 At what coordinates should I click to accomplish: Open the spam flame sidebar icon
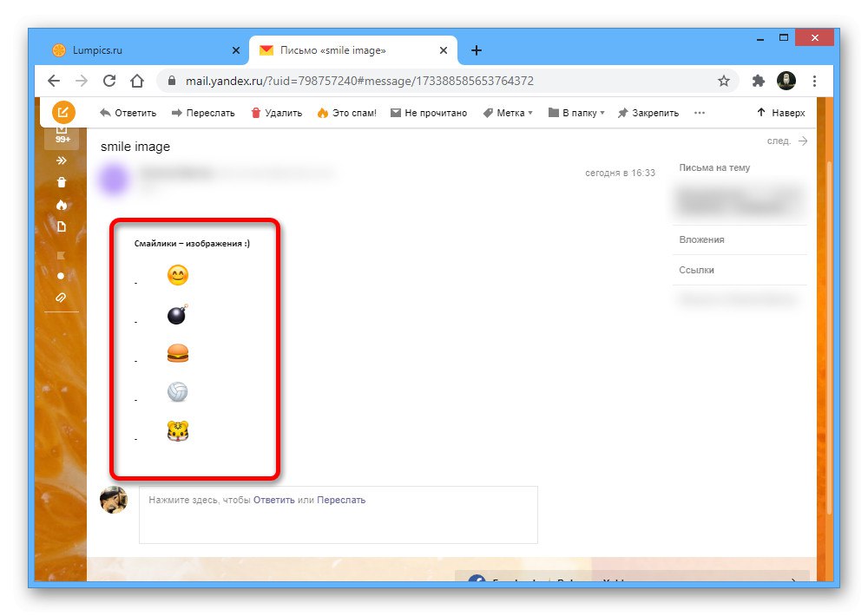(62, 205)
